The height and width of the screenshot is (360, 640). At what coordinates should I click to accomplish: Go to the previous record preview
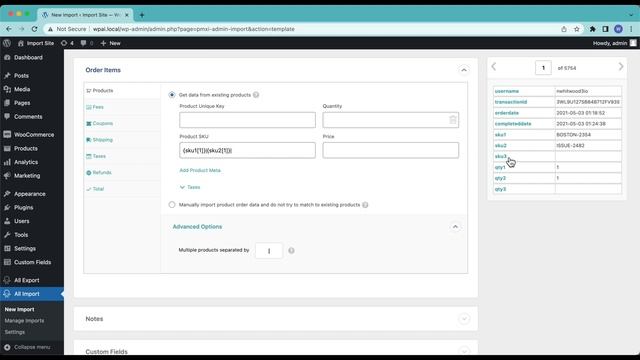[x=493, y=67]
